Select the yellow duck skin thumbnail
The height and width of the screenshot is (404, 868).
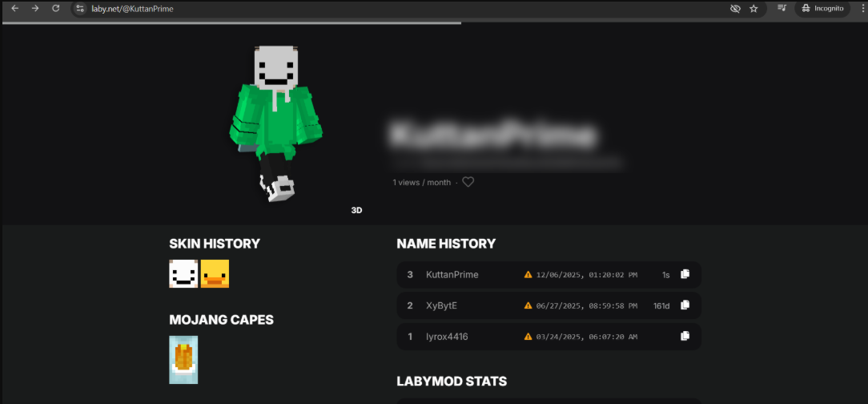click(x=215, y=274)
